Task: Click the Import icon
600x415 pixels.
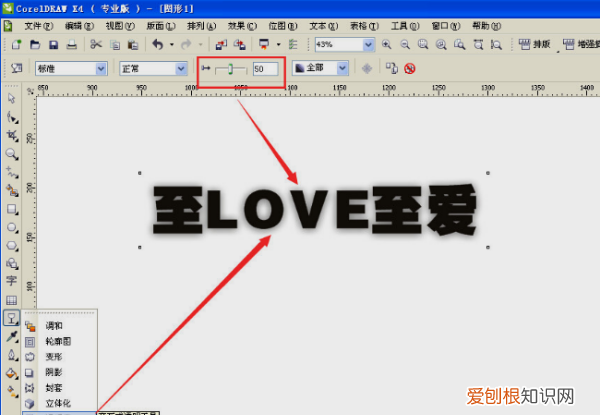Action: tap(221, 45)
